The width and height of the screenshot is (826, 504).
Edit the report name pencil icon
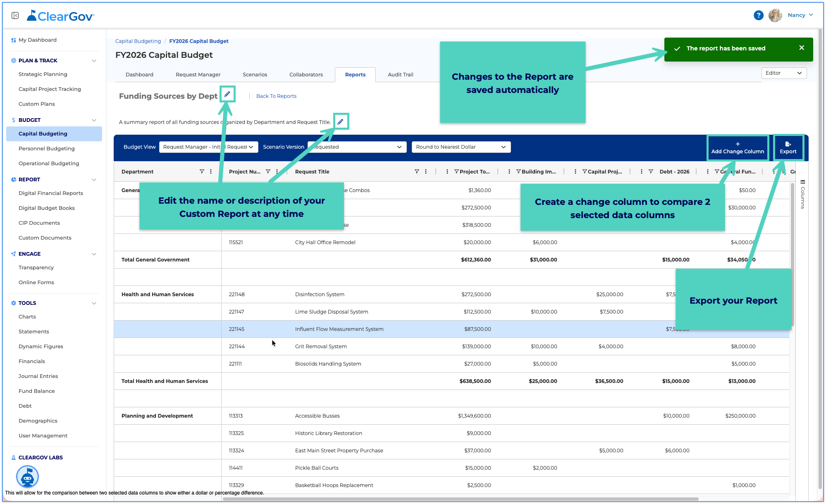pyautogui.click(x=227, y=94)
